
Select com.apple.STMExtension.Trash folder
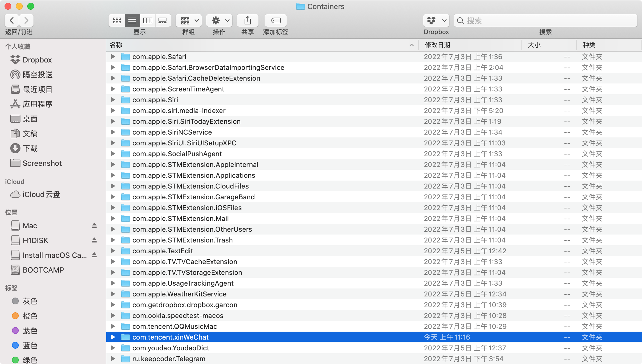coord(374,240)
